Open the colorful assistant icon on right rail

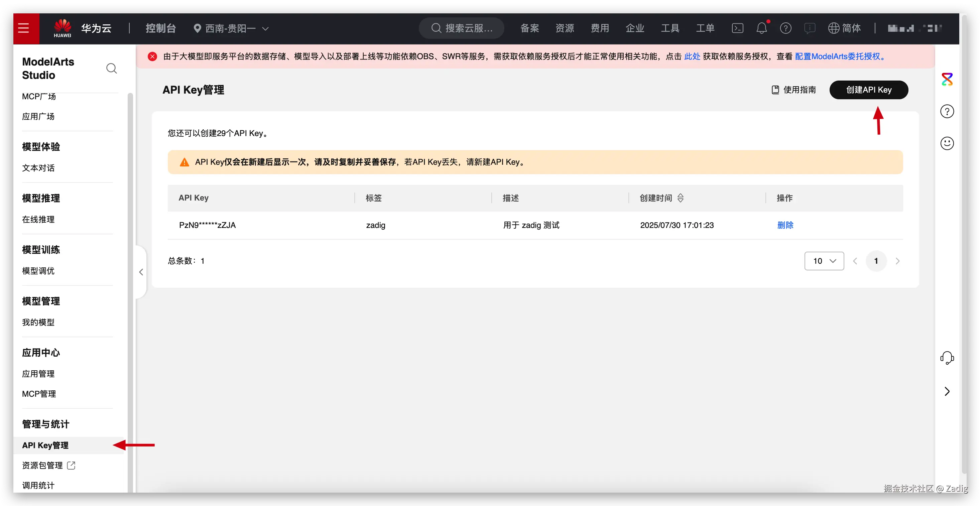pos(947,80)
